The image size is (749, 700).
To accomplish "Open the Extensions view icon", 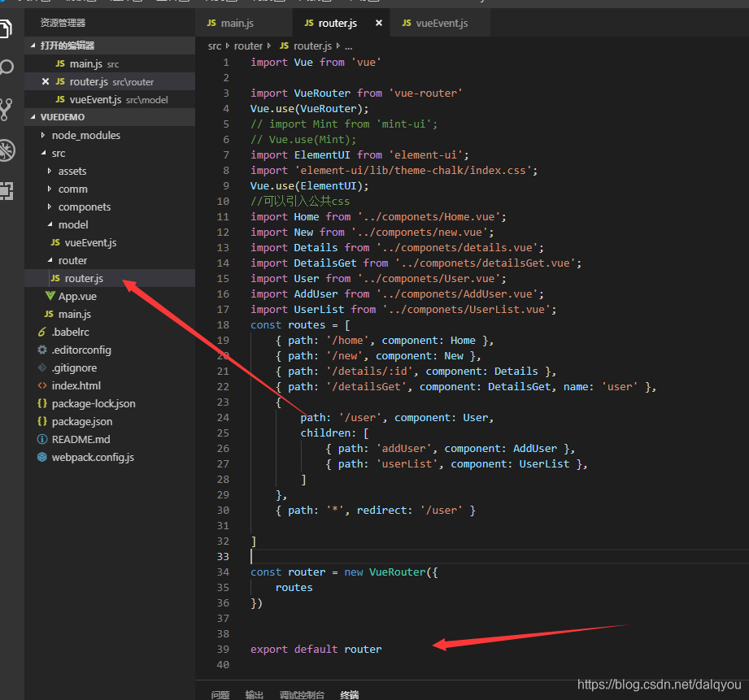I will (x=7, y=190).
